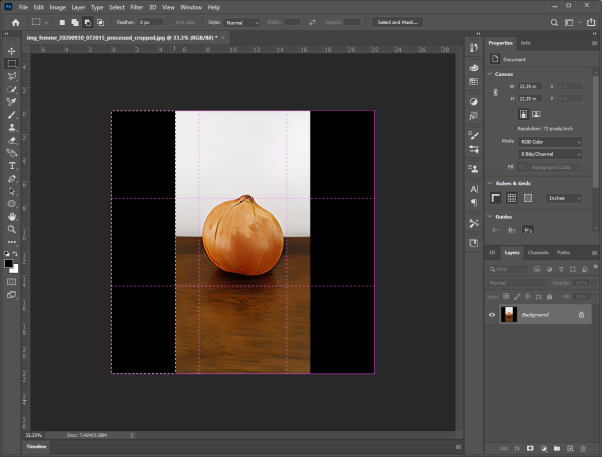Select the Zoom tool
Screen dimensions: 602x457
tap(12, 229)
